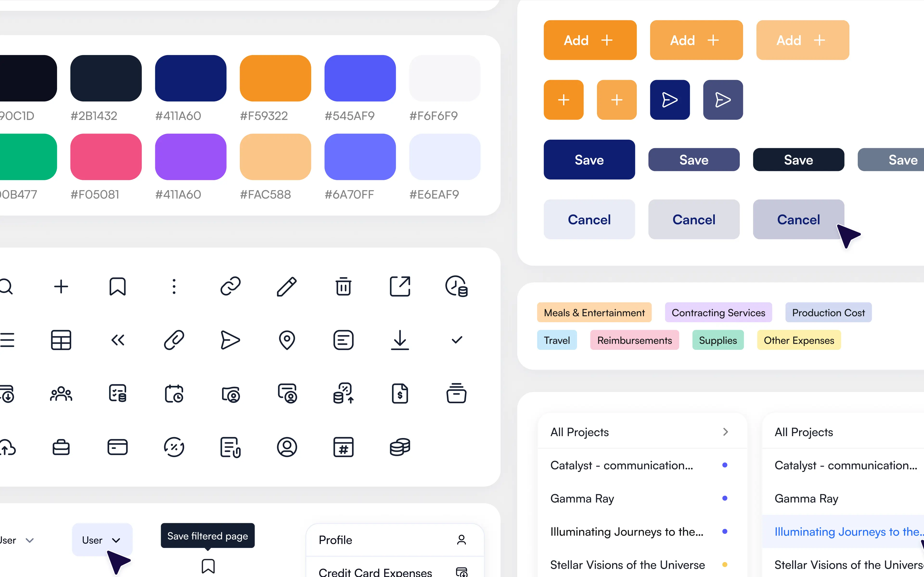Click the location pin icon

coord(287,340)
